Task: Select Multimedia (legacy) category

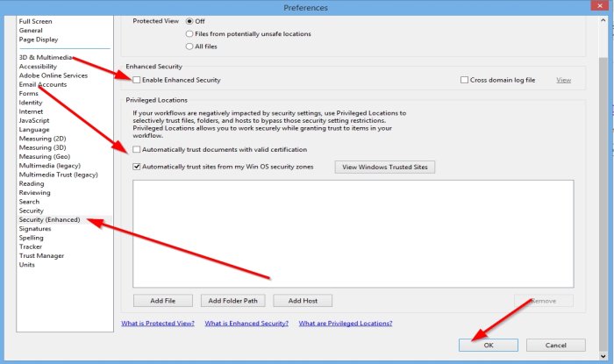Action: [x=50, y=166]
